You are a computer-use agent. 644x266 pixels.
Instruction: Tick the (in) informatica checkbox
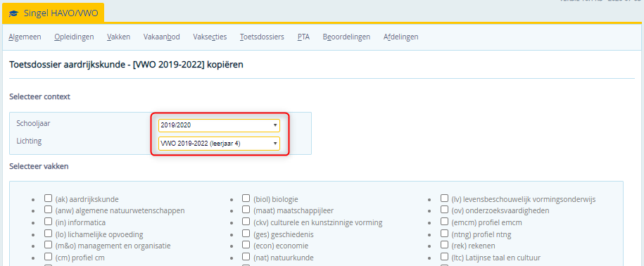point(48,222)
